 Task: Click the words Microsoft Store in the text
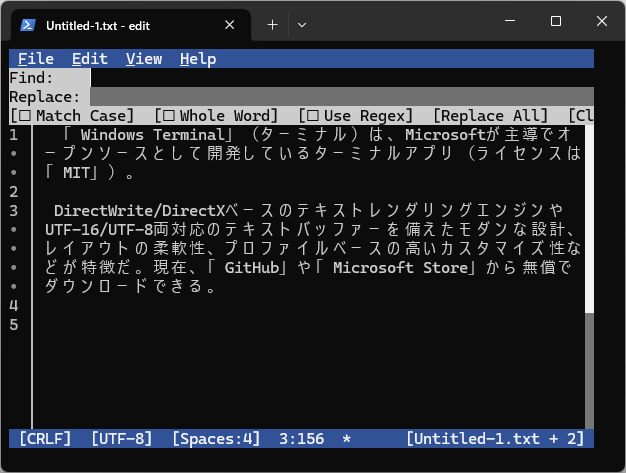[x=400, y=268]
